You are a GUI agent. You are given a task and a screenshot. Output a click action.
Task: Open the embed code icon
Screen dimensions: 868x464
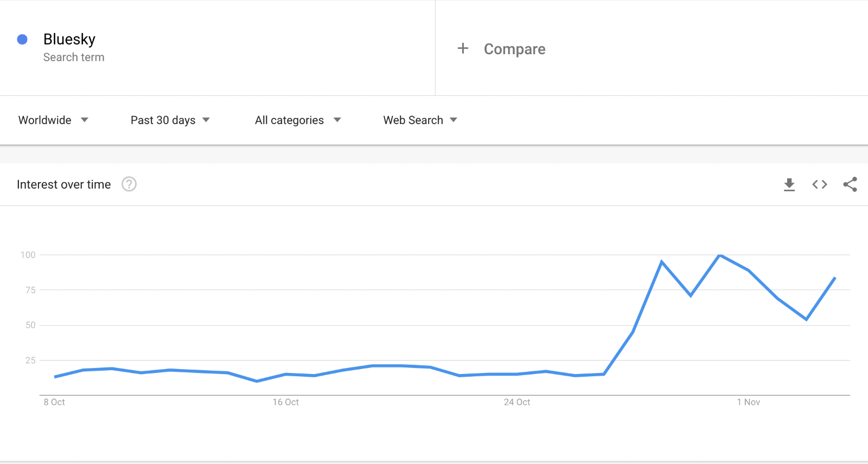coord(820,185)
